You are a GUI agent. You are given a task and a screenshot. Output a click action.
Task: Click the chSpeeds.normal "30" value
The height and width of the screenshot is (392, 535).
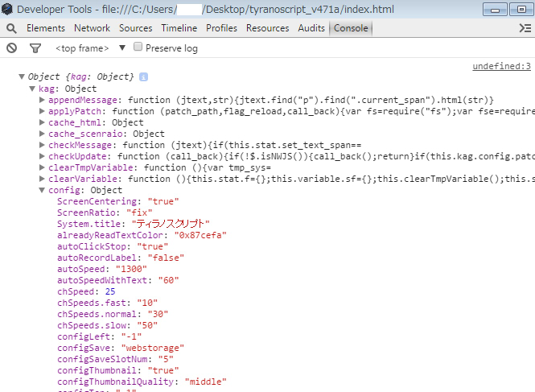[x=158, y=314]
